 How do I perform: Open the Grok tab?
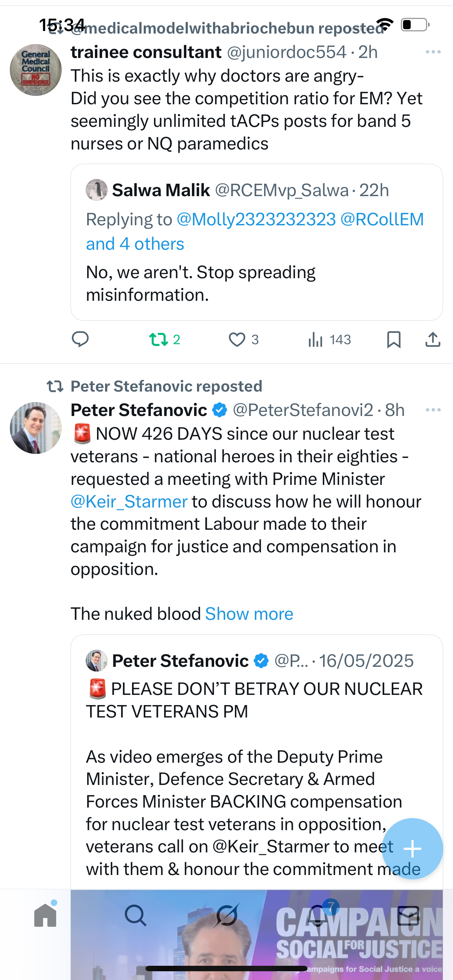226,915
